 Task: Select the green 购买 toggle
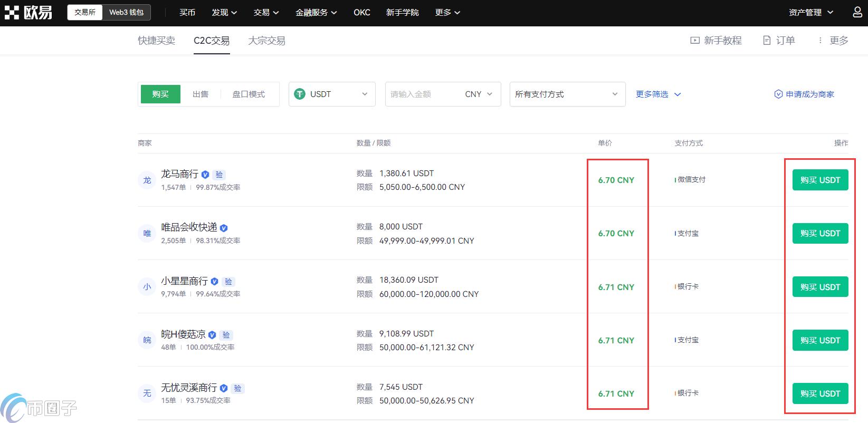(160, 94)
